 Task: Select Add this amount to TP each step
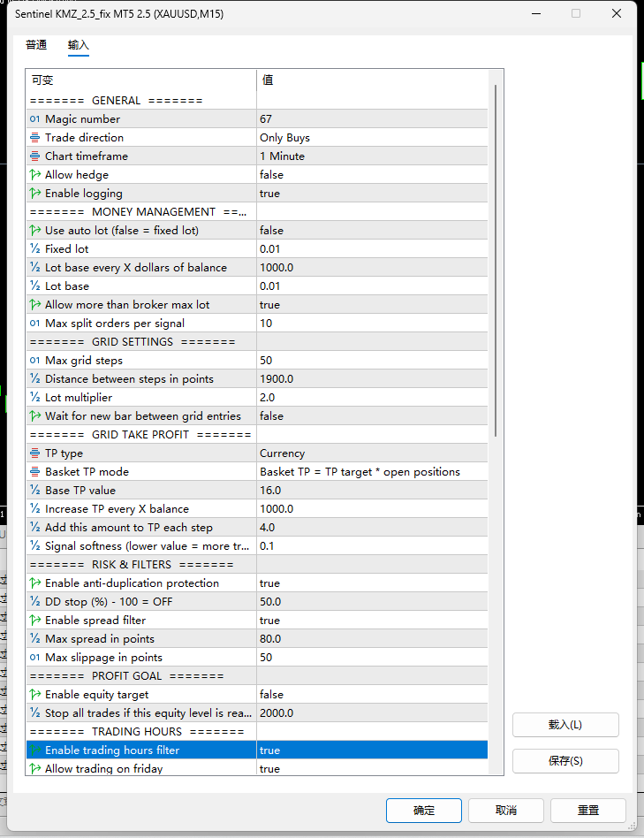129,528
